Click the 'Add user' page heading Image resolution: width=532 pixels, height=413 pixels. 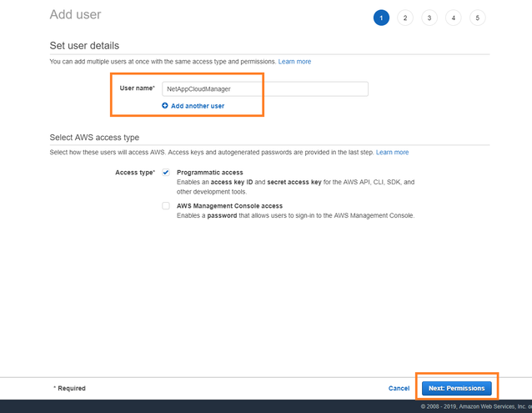click(x=76, y=15)
